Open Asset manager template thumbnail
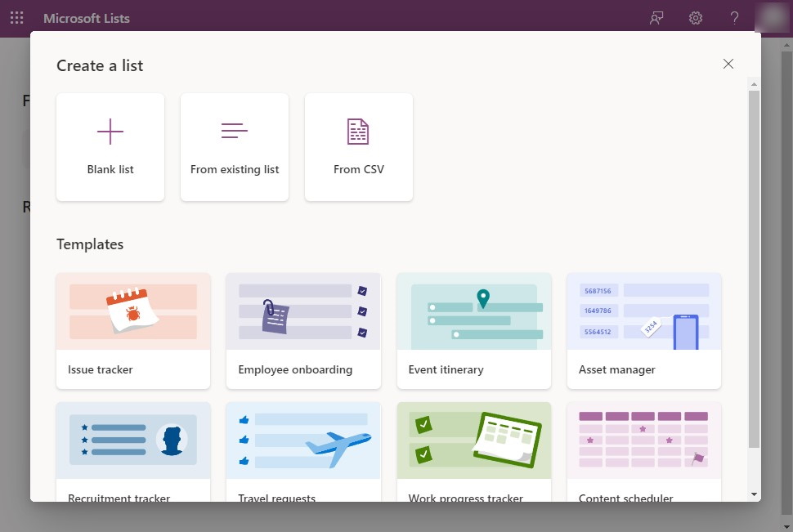 (644, 311)
